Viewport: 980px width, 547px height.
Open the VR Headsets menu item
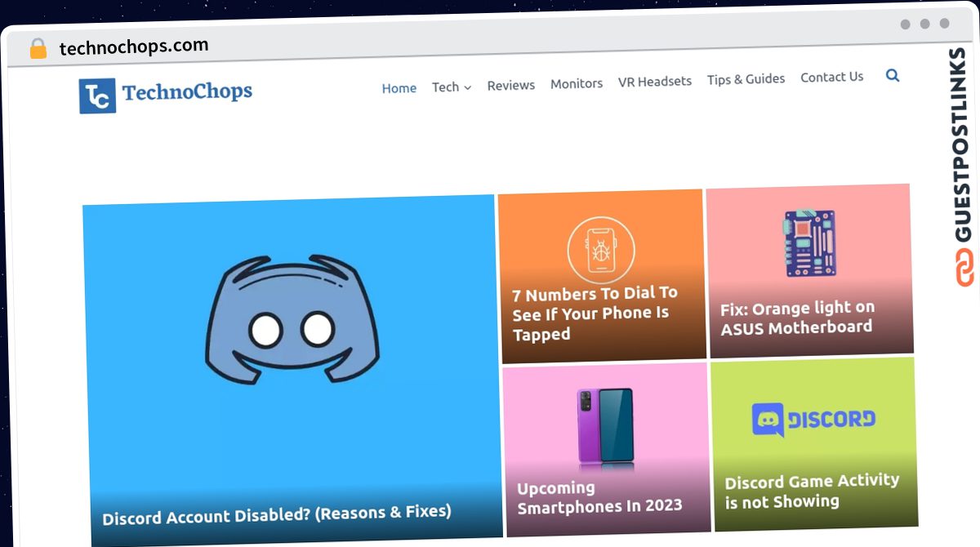tap(655, 81)
